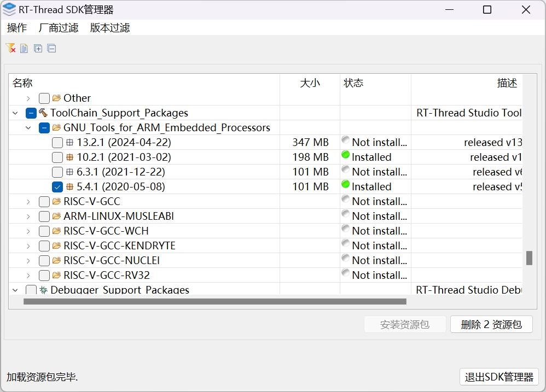This screenshot has height=392, width=546.
Task: Click the 安装资源包 button
Action: tap(405, 325)
